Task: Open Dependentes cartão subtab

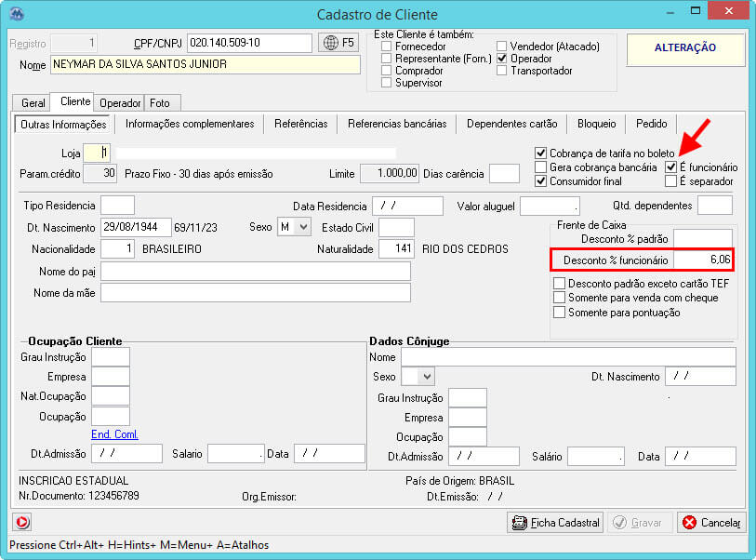Action: 511,124
